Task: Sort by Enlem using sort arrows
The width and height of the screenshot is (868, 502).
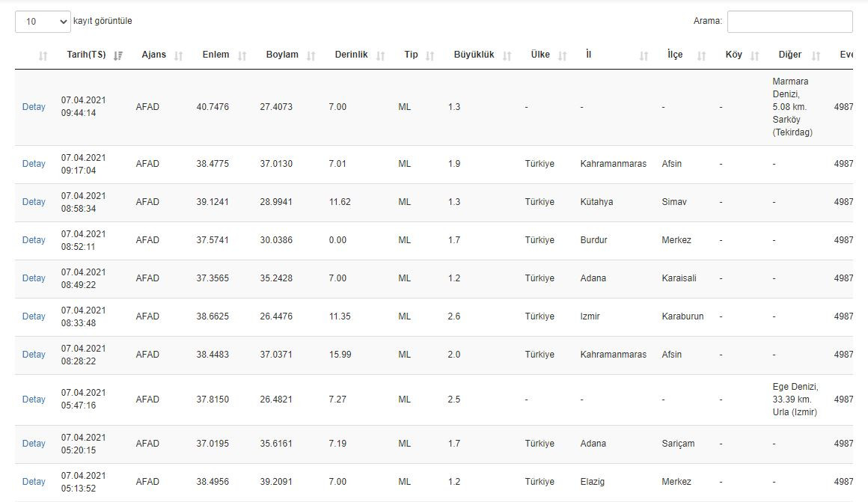Action: point(242,55)
